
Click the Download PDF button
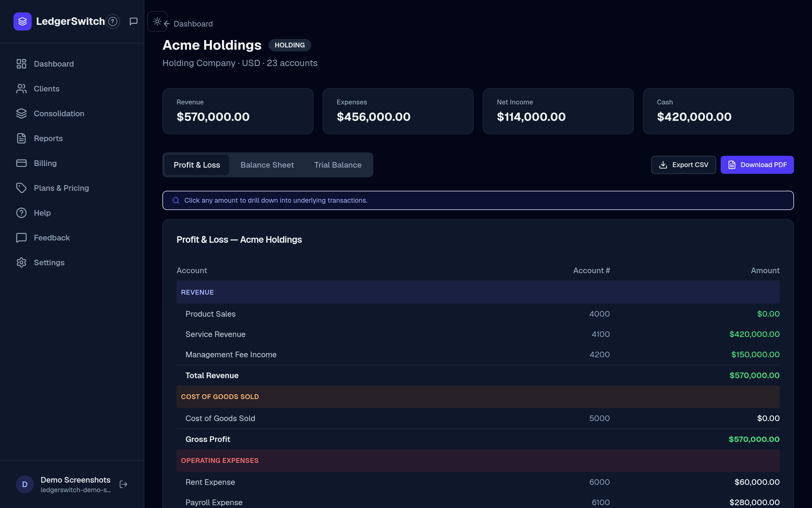click(x=757, y=165)
